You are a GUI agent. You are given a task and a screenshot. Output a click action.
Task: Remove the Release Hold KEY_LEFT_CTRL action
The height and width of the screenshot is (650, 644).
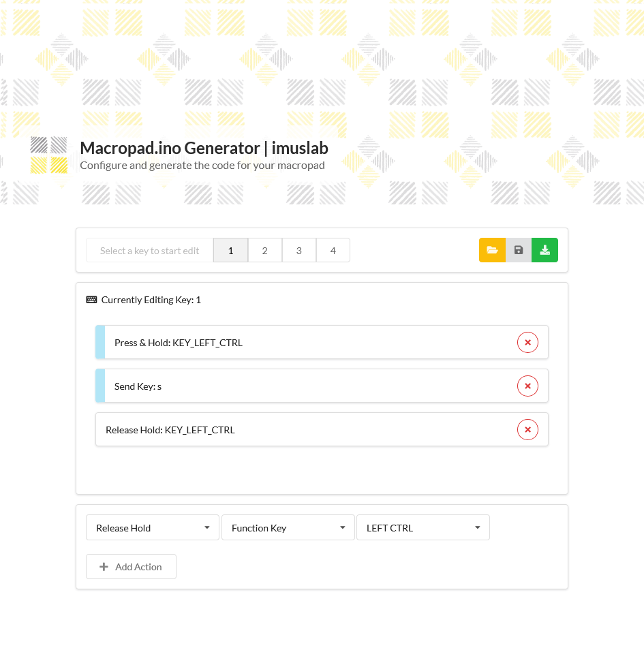point(527,429)
